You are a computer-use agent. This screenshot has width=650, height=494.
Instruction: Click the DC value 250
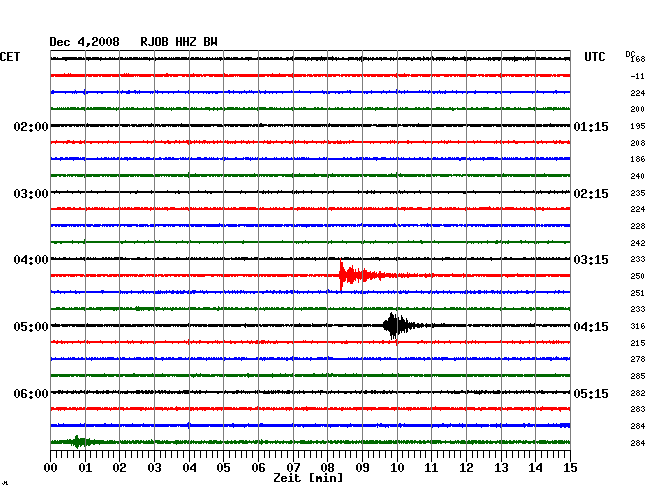click(x=638, y=276)
